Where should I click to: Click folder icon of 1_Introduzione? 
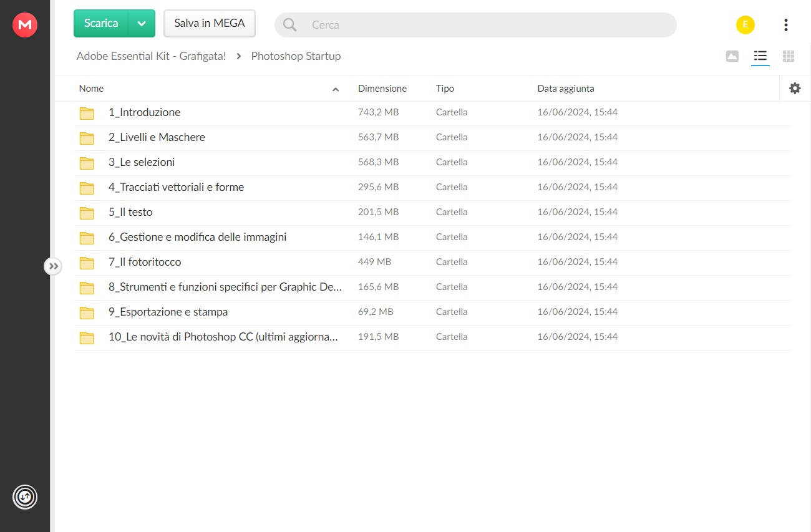87,113
